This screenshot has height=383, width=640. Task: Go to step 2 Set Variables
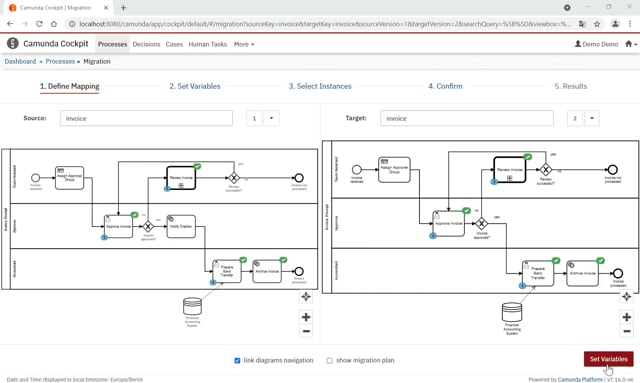195,86
